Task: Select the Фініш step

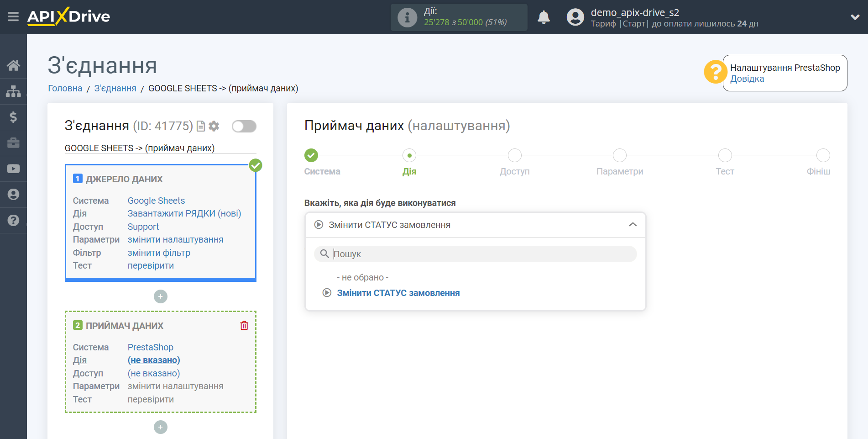Action: (x=823, y=155)
